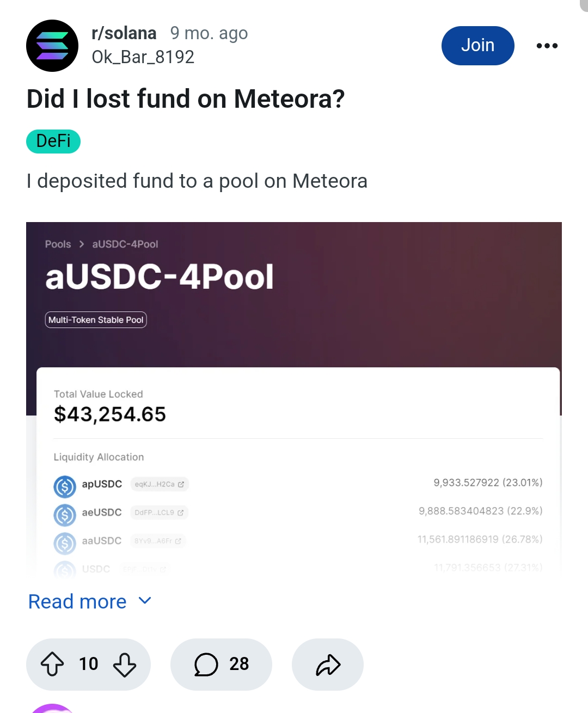This screenshot has height=713, width=588.
Task: View the Ok_Bar_8192 user profile
Action: point(143,57)
